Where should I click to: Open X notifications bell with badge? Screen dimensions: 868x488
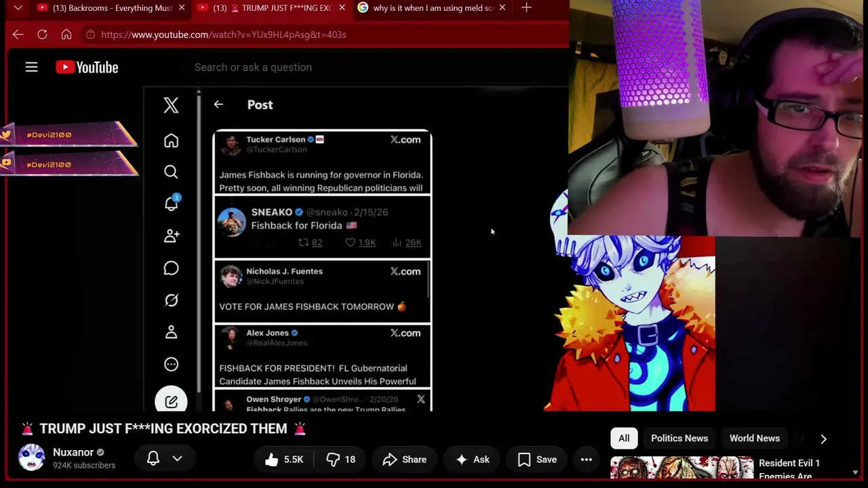[172, 203]
